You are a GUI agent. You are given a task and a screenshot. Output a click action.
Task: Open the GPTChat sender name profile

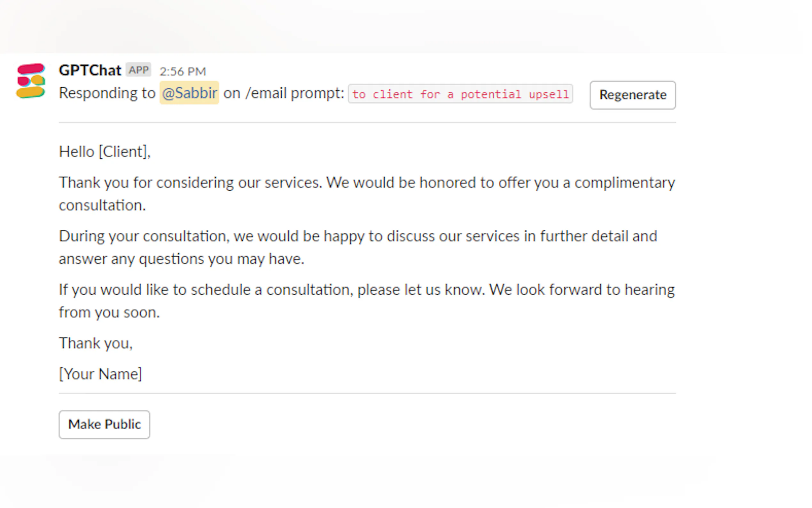point(90,70)
